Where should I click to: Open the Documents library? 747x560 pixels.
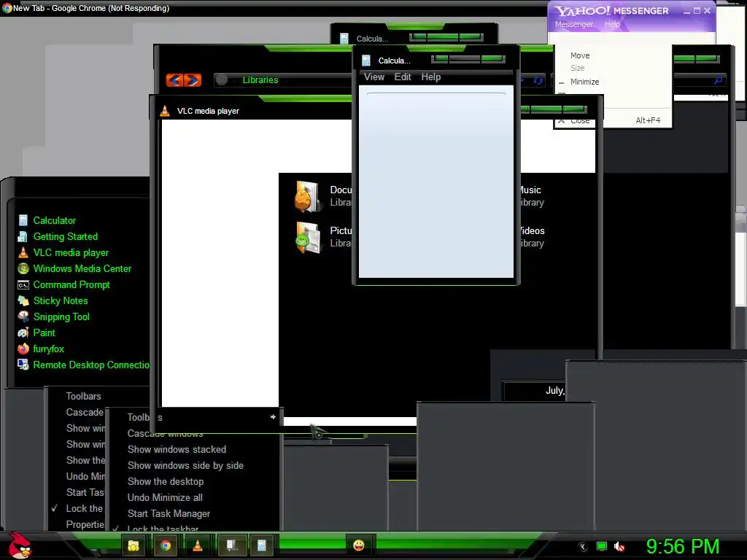click(x=323, y=196)
